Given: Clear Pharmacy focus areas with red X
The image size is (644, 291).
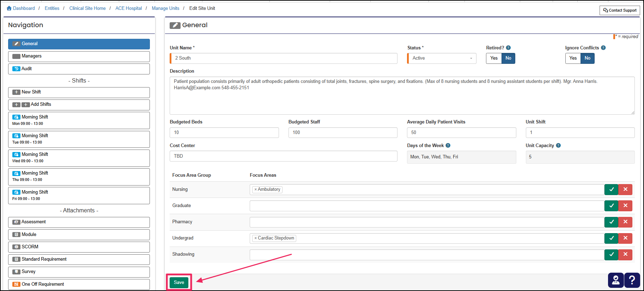Looking at the screenshot, I should tap(625, 222).
